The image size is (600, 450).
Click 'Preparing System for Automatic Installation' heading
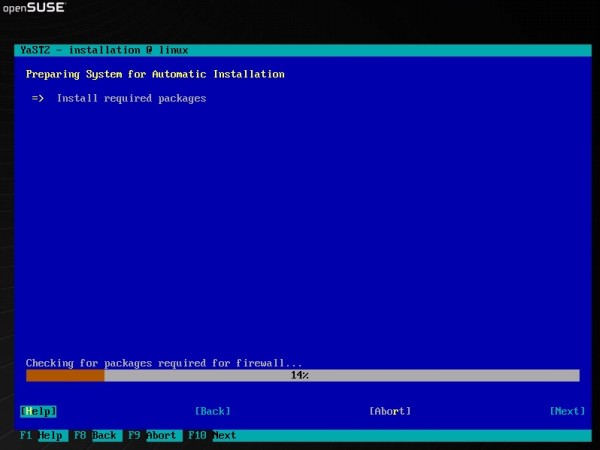click(155, 74)
